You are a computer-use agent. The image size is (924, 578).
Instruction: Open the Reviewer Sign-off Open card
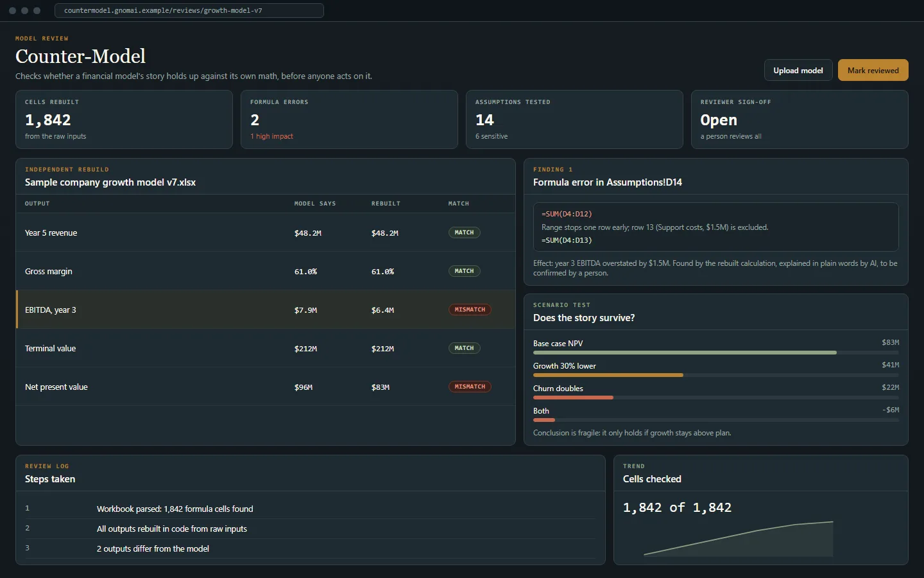[x=800, y=119]
